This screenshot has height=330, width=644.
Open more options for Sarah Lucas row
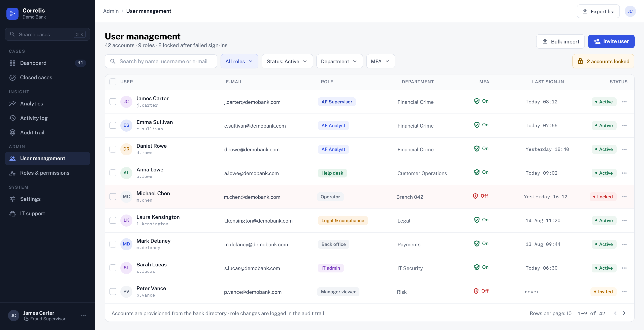624,268
